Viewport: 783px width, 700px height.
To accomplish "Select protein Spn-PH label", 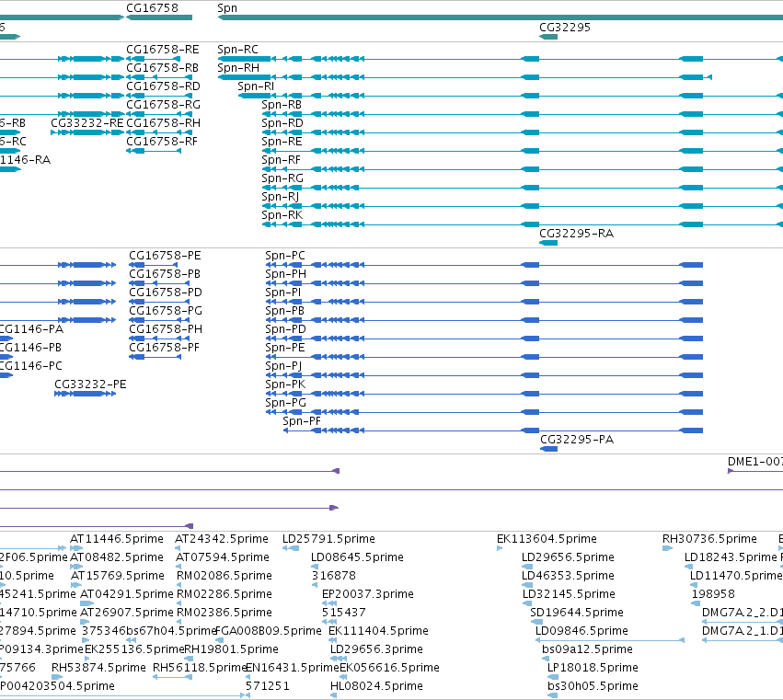I will (285, 274).
